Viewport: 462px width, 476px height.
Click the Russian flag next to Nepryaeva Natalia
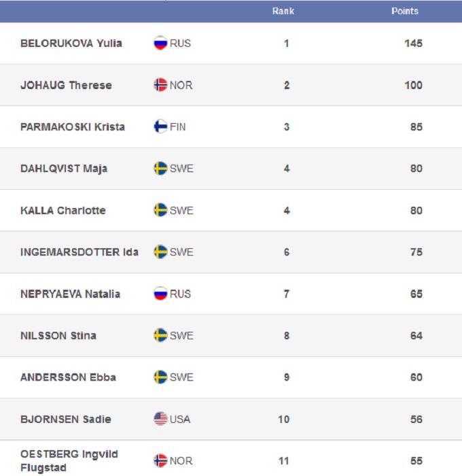(x=160, y=294)
